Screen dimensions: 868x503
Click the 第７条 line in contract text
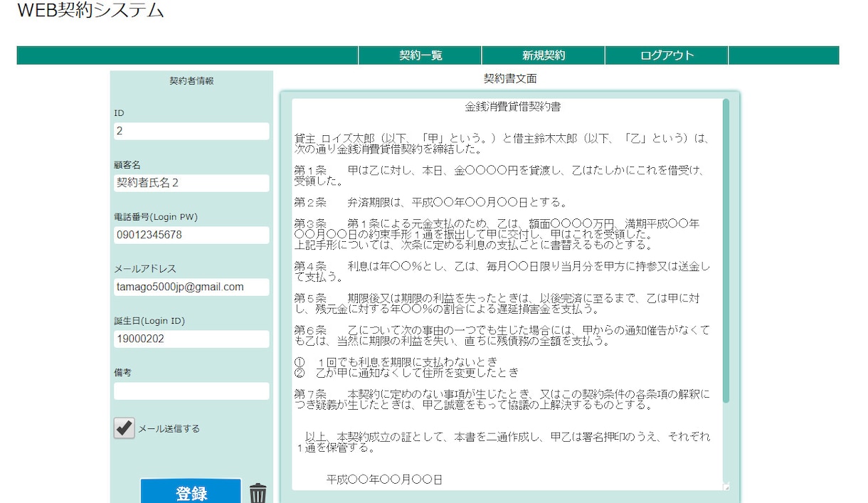(x=502, y=399)
